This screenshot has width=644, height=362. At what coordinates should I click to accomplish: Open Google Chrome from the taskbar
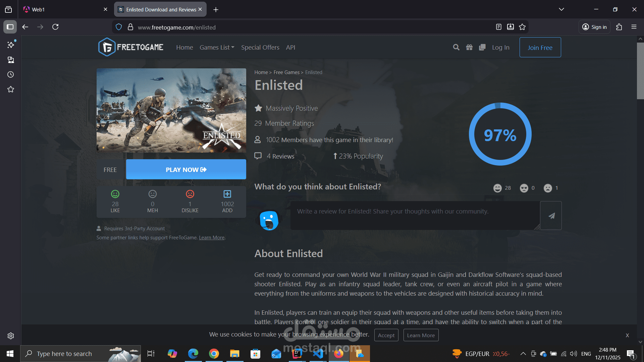[214, 354]
